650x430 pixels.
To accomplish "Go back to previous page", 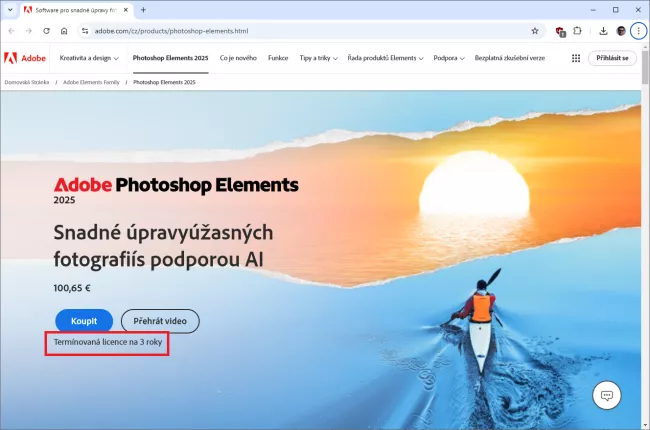I will 12,31.
